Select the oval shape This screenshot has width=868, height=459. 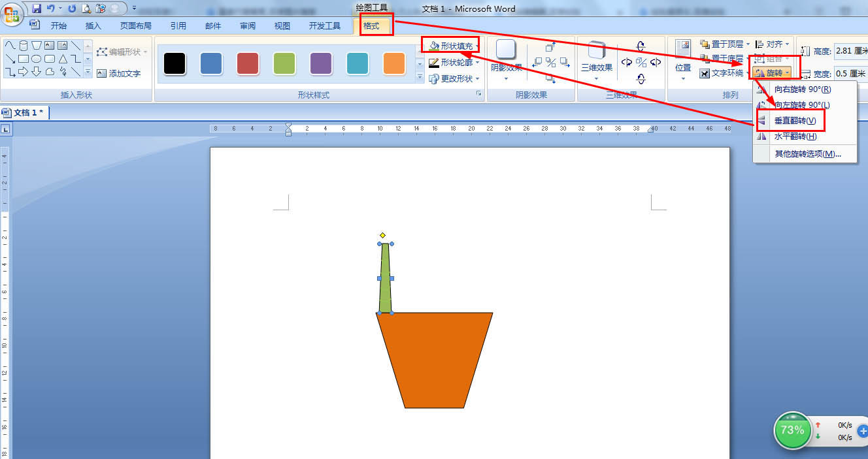[x=36, y=59]
